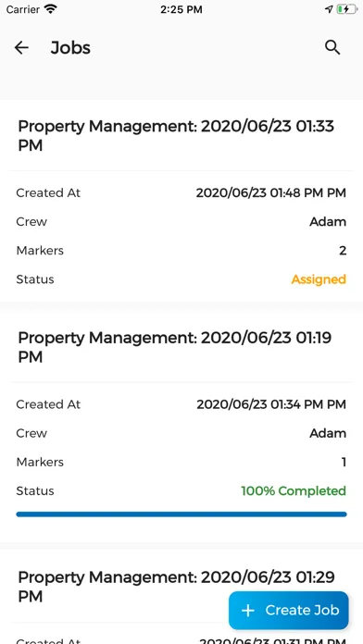Click the orange Assigned status

(x=319, y=279)
